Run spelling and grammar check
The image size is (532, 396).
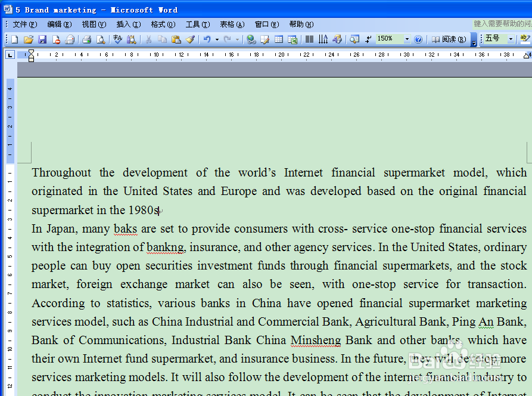[118, 39]
